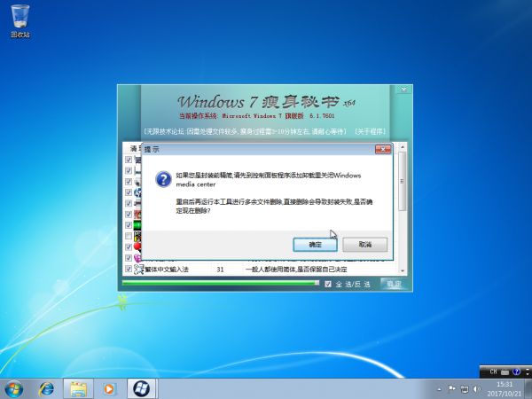Click the value 31 in the list
532x399 pixels.
click(220, 270)
